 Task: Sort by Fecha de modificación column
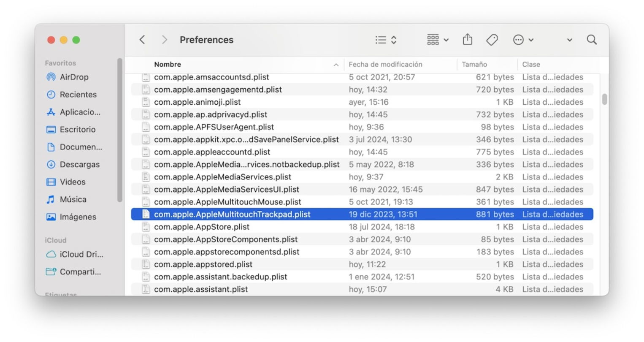(385, 64)
